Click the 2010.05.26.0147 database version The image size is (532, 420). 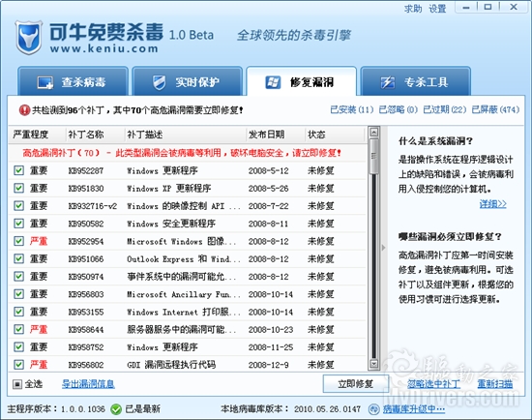pyautogui.click(x=327, y=409)
